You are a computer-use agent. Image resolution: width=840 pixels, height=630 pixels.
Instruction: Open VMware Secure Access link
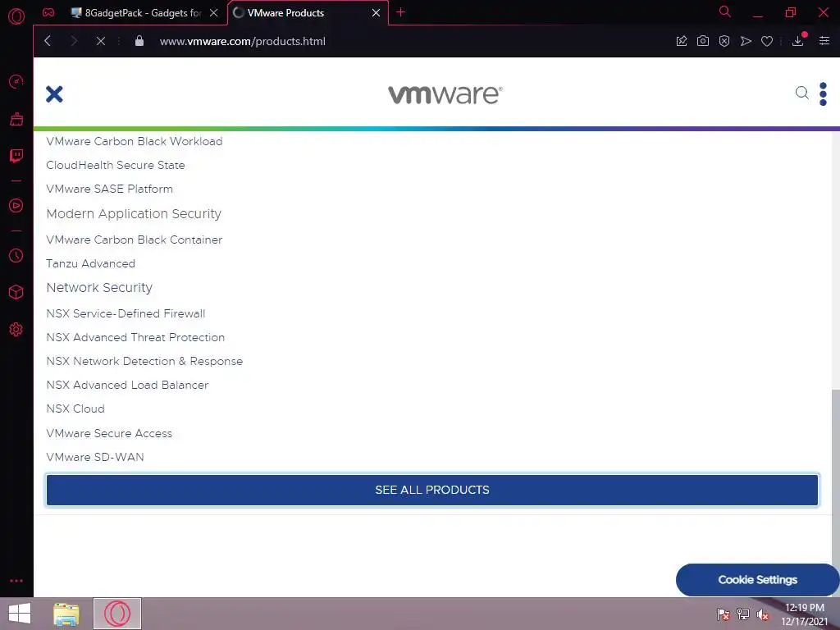pyautogui.click(x=109, y=433)
